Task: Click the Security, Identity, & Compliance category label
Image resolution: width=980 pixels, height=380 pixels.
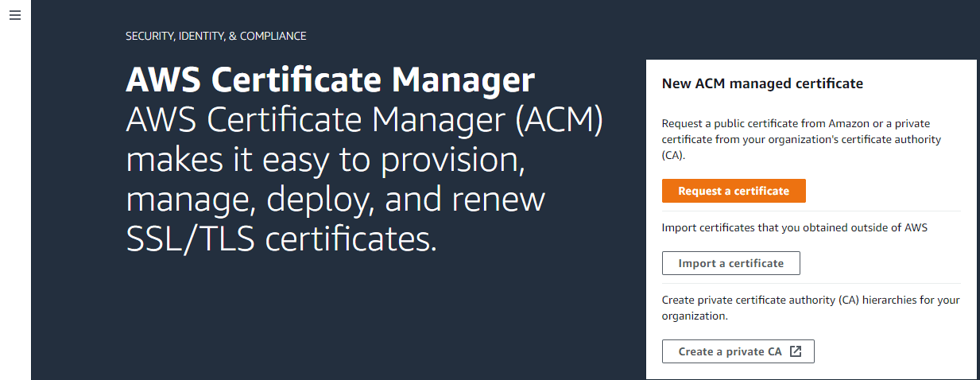Action: (x=216, y=36)
